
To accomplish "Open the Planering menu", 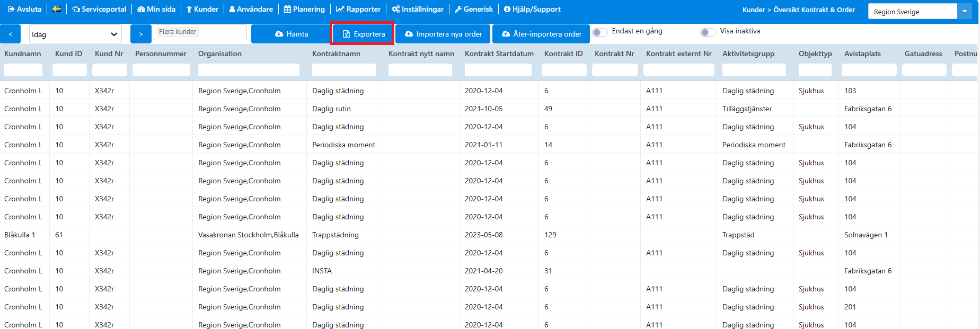I will pyautogui.click(x=304, y=9).
